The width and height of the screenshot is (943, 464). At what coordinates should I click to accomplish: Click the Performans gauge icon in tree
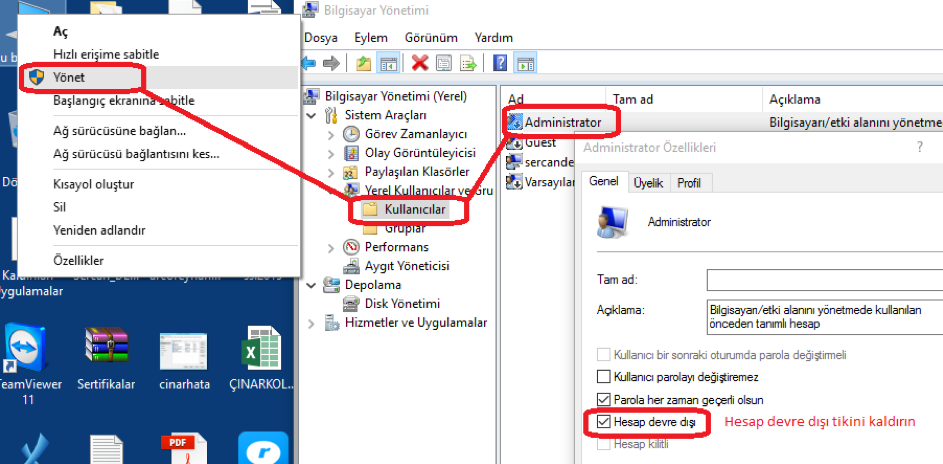click(351, 247)
